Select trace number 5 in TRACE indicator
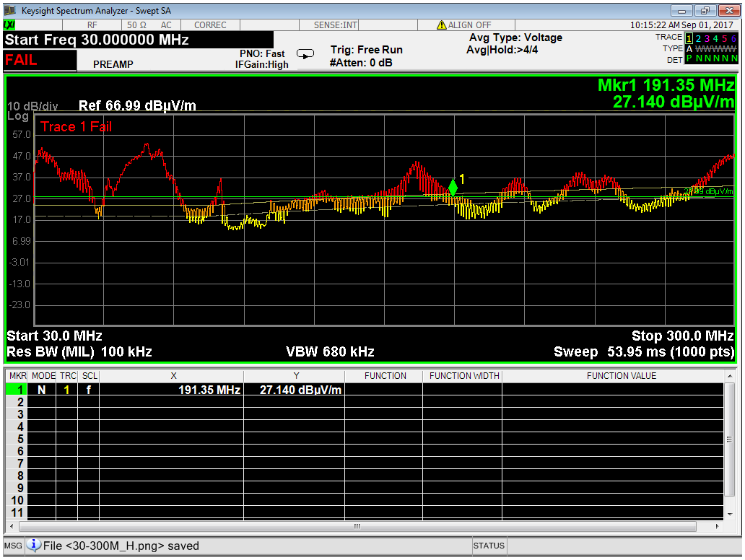The image size is (745, 560). tap(724, 38)
